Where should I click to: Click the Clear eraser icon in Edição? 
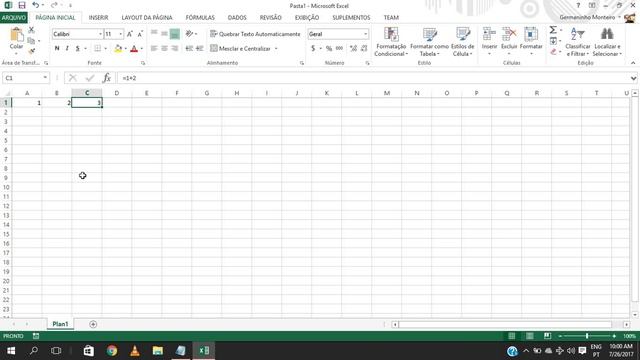[x=553, y=52]
